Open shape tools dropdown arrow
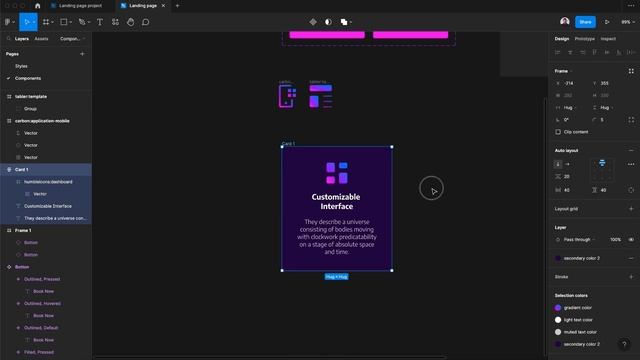This screenshot has width=640, height=360. coord(70,22)
